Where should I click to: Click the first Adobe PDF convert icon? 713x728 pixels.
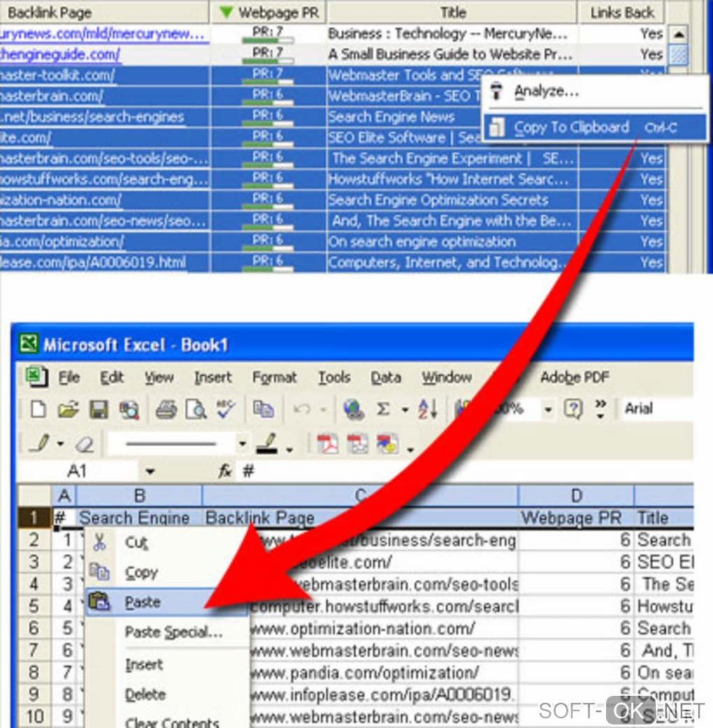[328, 444]
